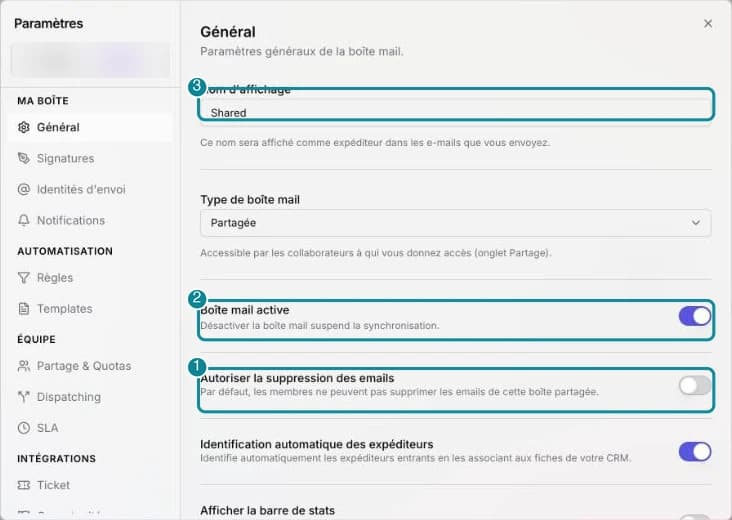732x520 pixels.
Task: Click the Signatures pen icon
Action: 23,158
